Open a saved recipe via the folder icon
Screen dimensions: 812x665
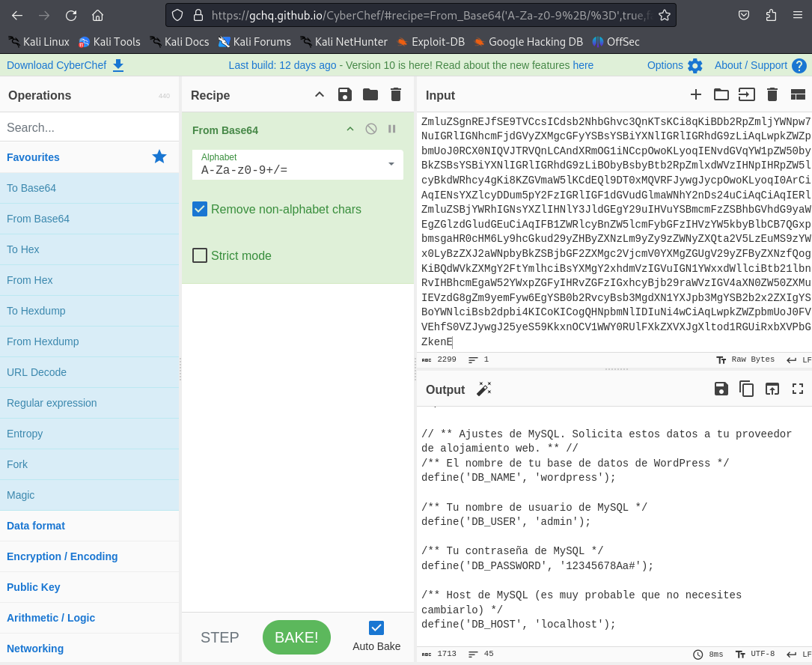[x=370, y=94]
